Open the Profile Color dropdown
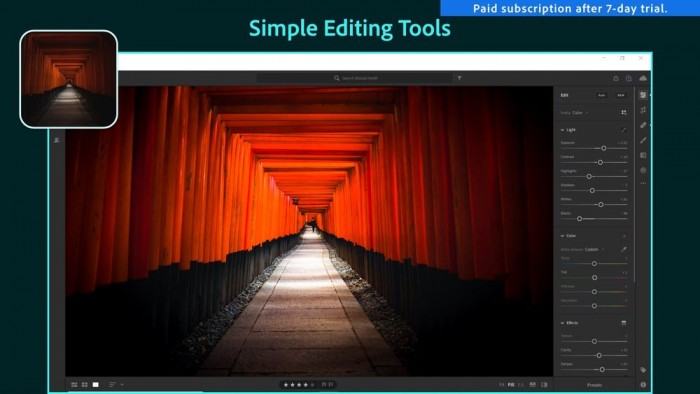 (580, 113)
